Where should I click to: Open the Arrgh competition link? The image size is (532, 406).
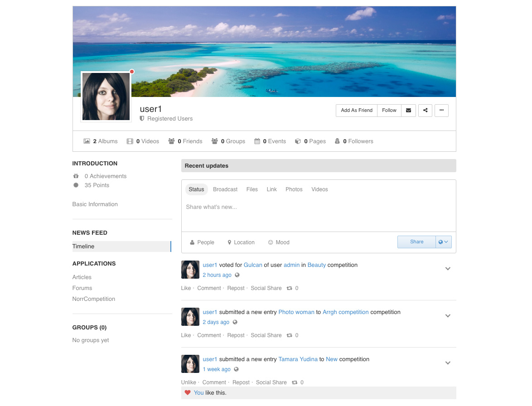click(x=345, y=312)
